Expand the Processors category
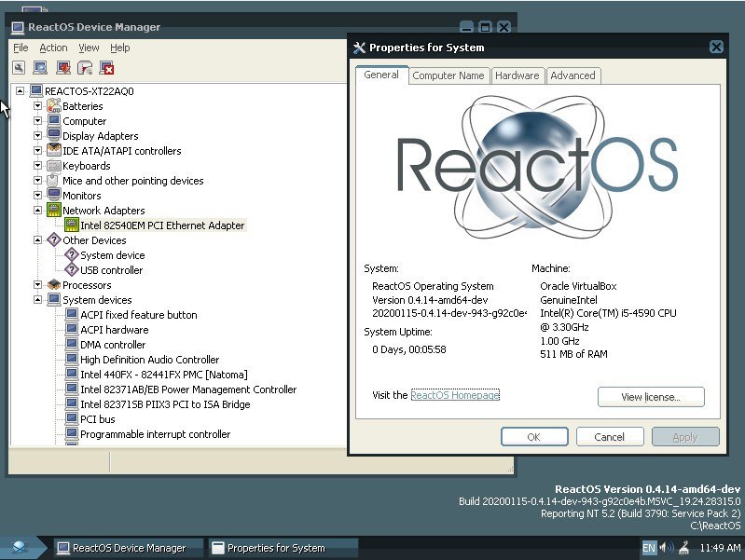This screenshot has height=560, width=745. click(38, 285)
